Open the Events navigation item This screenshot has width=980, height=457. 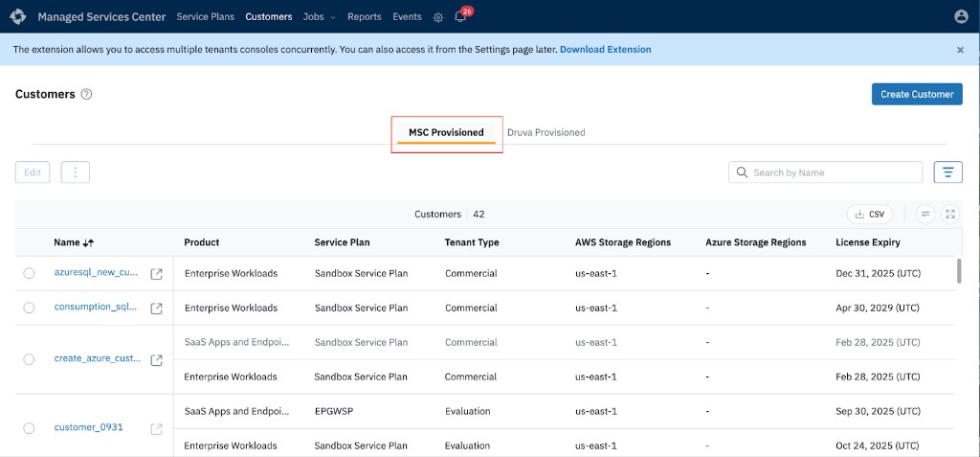(407, 17)
